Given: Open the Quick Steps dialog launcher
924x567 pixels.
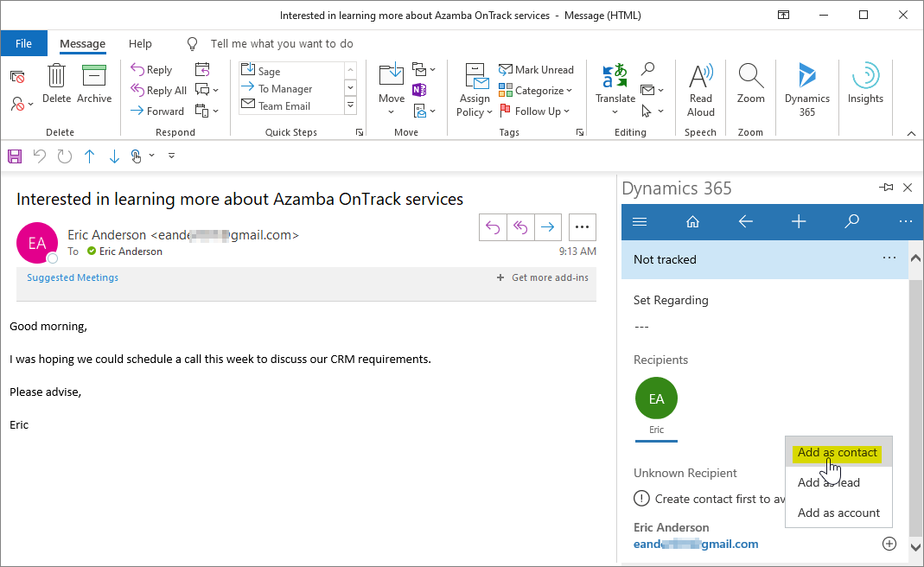Looking at the screenshot, I should (x=360, y=132).
